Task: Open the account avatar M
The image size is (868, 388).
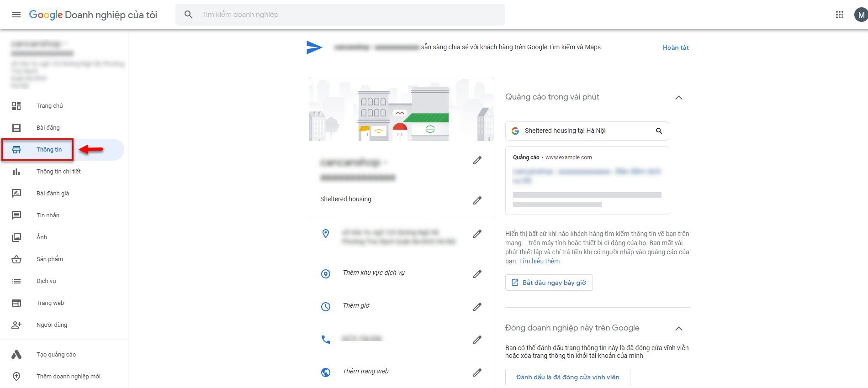Action: (861, 15)
